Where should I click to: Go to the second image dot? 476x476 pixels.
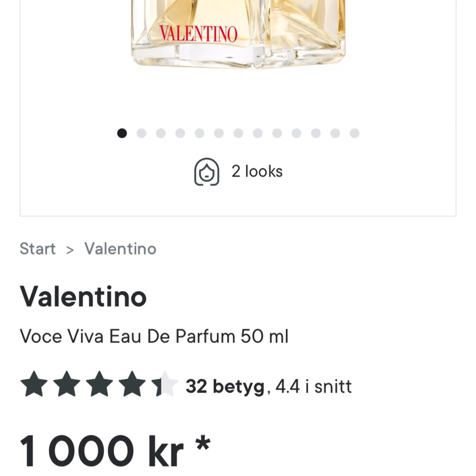pyautogui.click(x=141, y=133)
